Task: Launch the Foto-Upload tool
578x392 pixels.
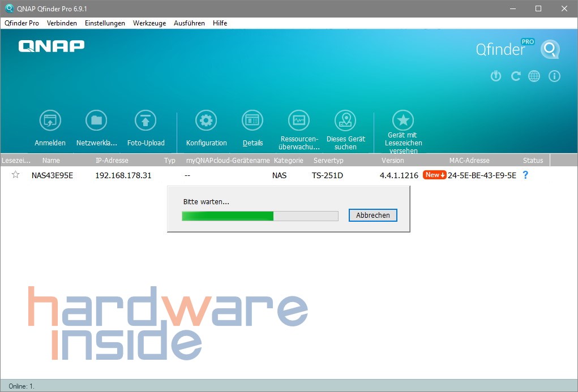Action: click(145, 120)
